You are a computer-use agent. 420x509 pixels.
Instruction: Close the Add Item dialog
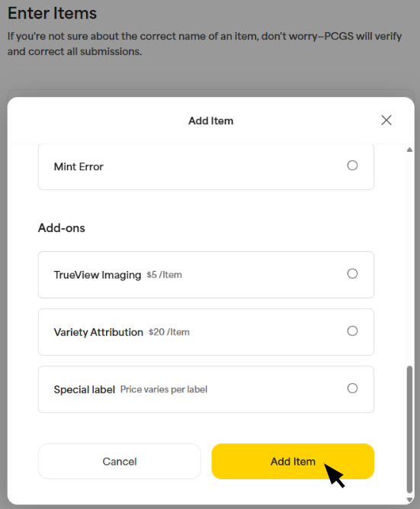(386, 120)
